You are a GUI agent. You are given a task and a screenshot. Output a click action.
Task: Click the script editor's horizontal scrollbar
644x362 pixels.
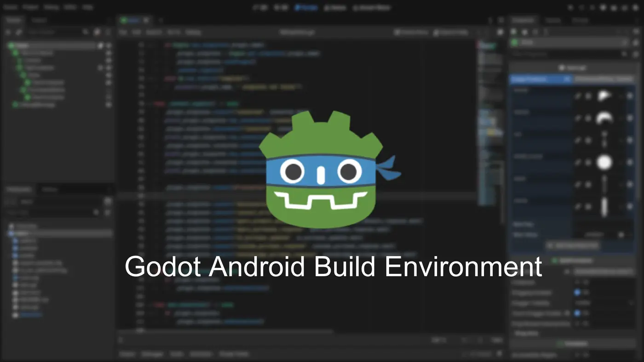click(225, 331)
